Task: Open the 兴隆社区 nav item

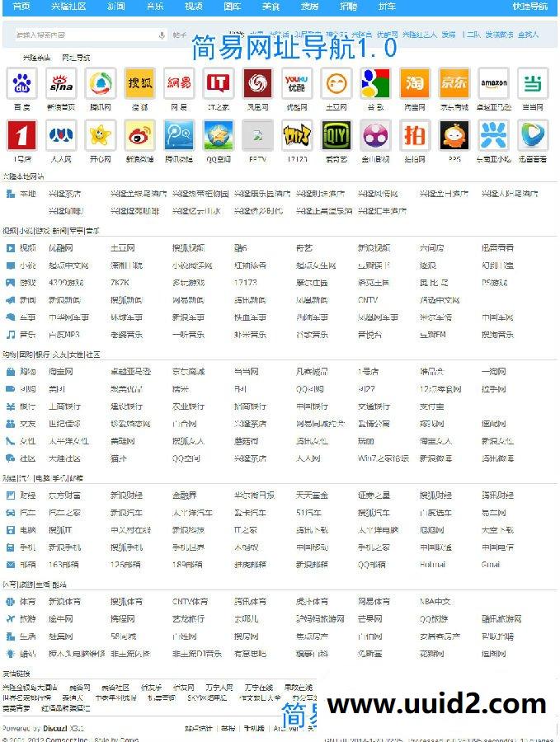Action: point(68,7)
